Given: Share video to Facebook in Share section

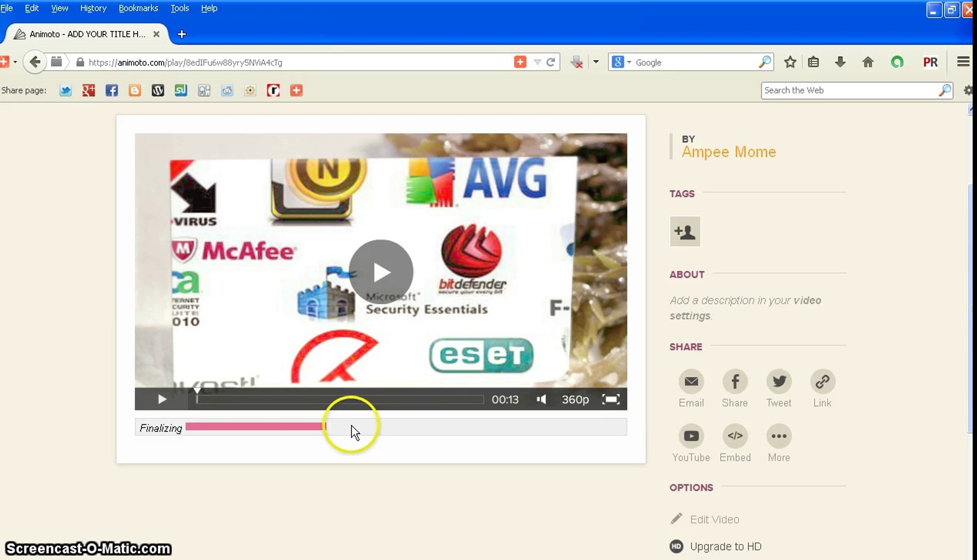Looking at the screenshot, I should point(735,389).
